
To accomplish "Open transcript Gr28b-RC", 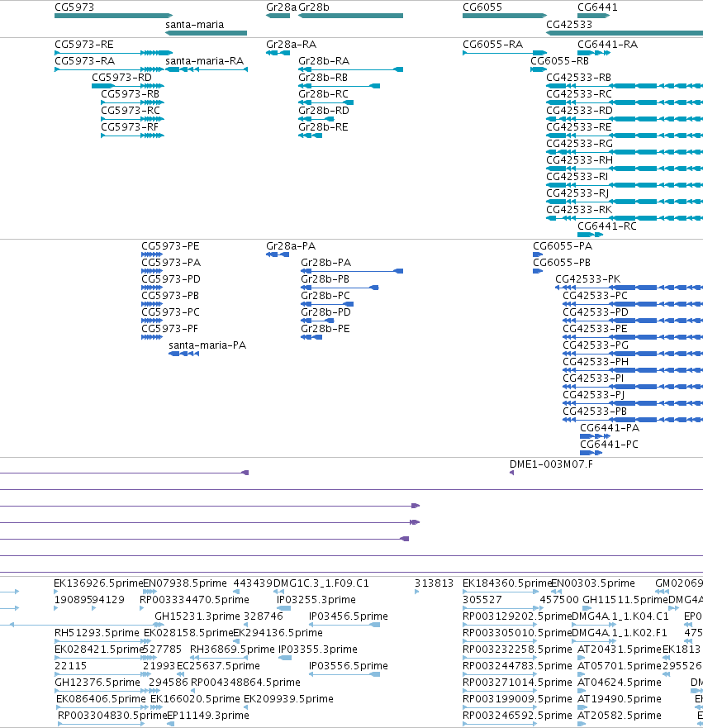I will coord(324,94).
